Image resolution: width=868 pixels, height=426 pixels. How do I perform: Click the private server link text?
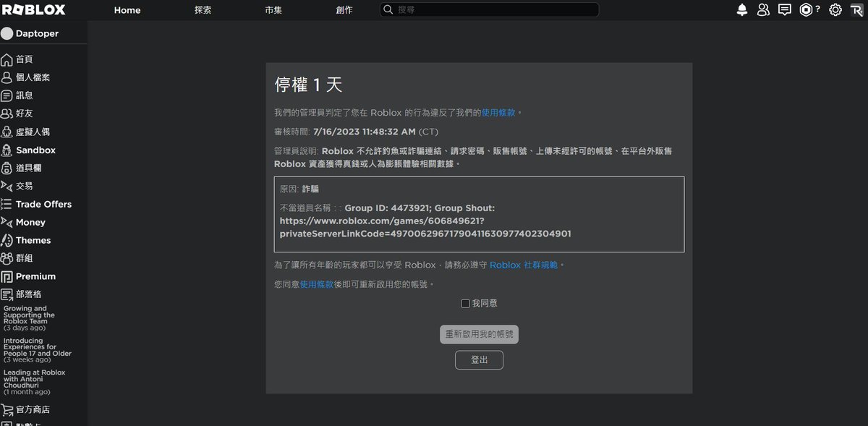(x=425, y=227)
